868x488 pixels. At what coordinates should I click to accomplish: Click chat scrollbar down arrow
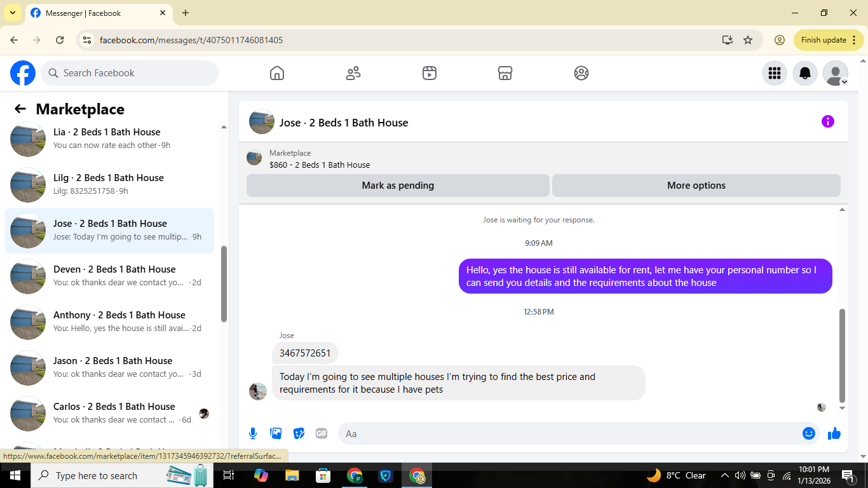click(x=843, y=409)
